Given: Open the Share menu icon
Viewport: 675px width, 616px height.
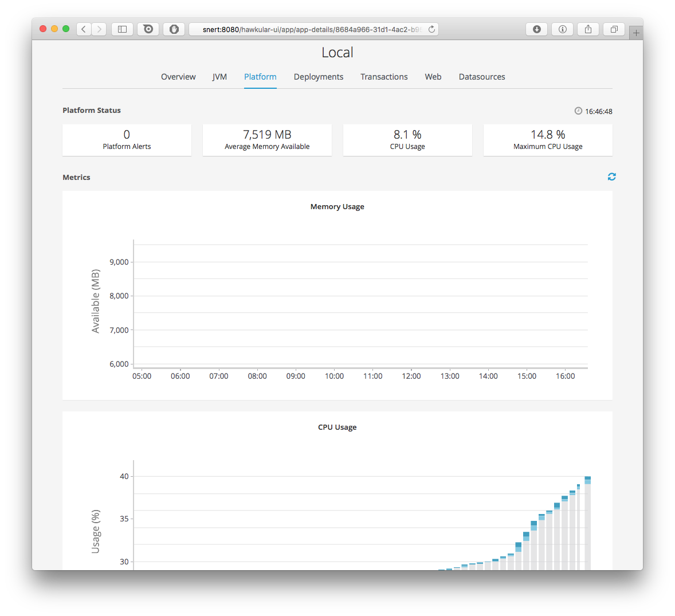Looking at the screenshot, I should pos(588,29).
